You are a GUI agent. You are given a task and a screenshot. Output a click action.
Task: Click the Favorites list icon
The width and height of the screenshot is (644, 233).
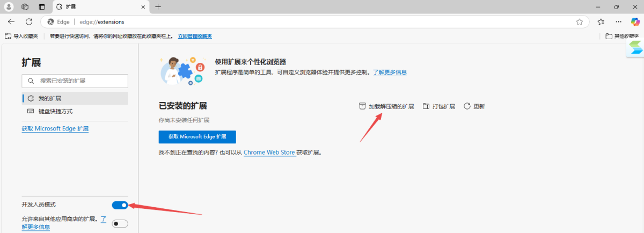(601, 22)
